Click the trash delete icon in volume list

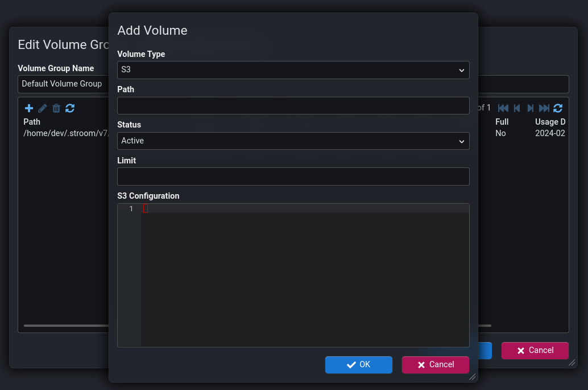point(56,108)
